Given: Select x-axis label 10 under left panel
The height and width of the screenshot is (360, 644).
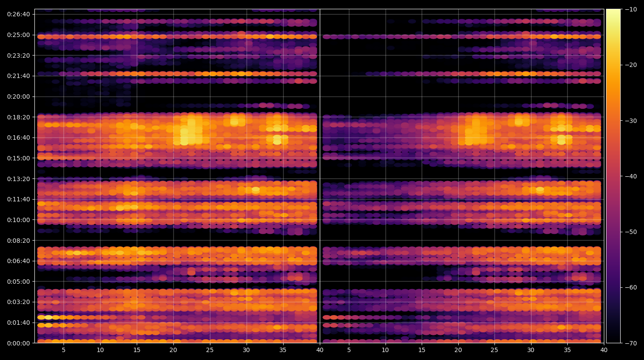Looking at the screenshot, I should pyautogui.click(x=100, y=350).
